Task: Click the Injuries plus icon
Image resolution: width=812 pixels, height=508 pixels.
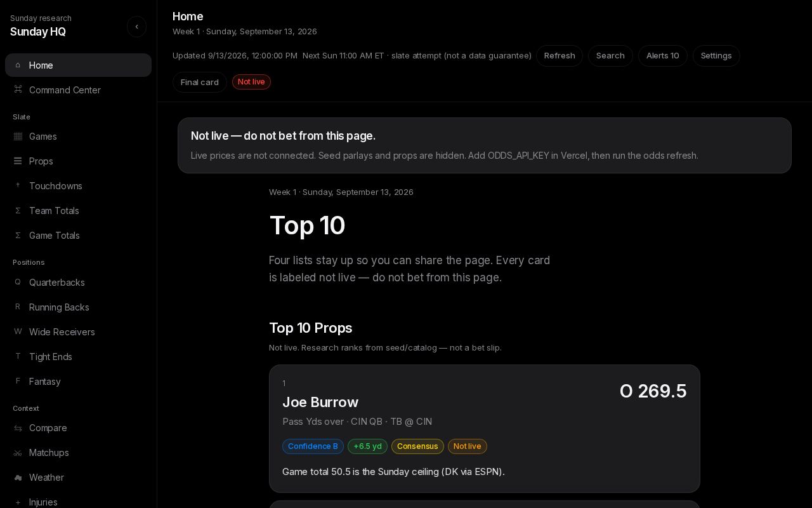Action: (x=18, y=502)
